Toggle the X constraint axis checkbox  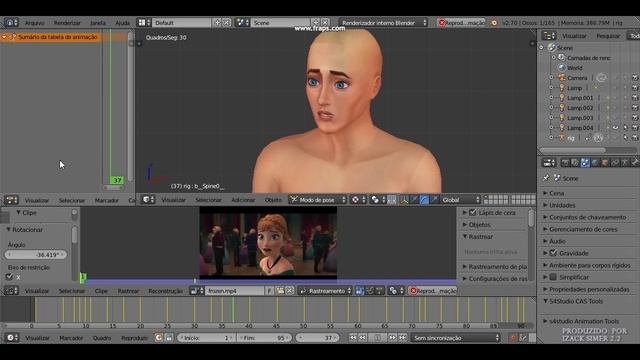coord(9,277)
